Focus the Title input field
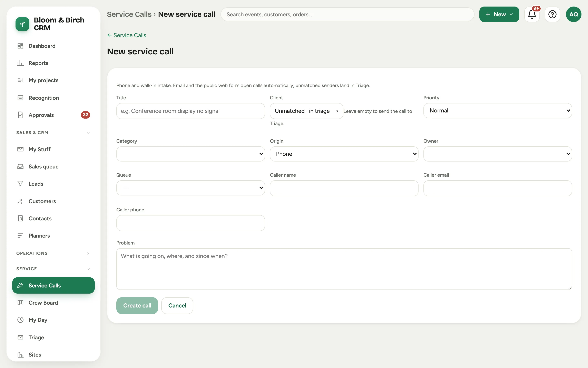588x368 pixels. tap(190, 111)
